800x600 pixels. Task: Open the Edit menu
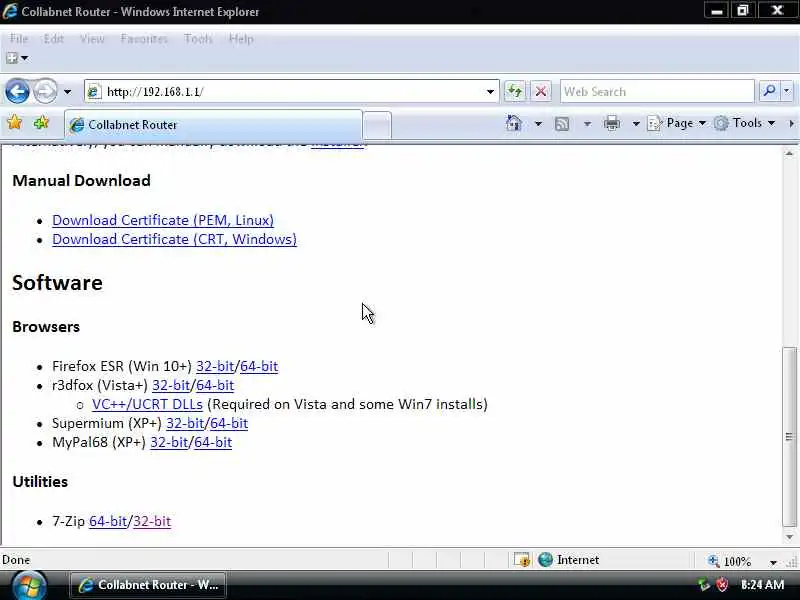pyautogui.click(x=54, y=39)
